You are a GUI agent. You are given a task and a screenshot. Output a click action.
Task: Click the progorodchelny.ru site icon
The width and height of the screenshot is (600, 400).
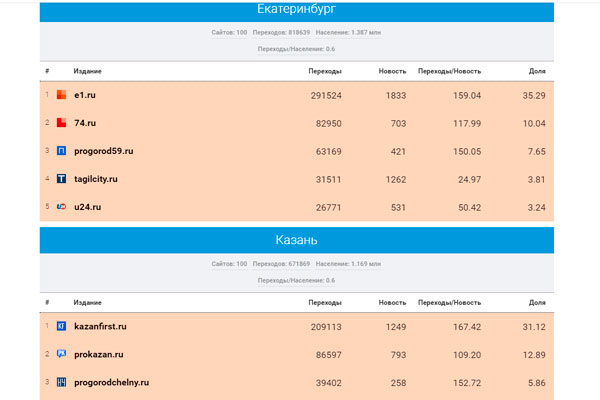coord(61,382)
